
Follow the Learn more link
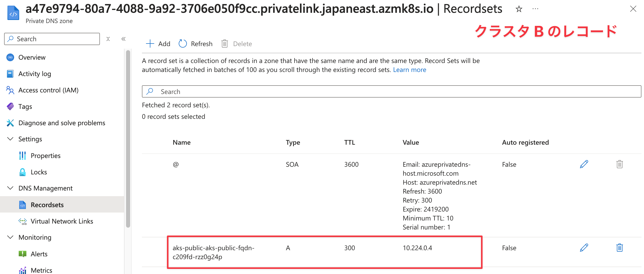[409, 70]
